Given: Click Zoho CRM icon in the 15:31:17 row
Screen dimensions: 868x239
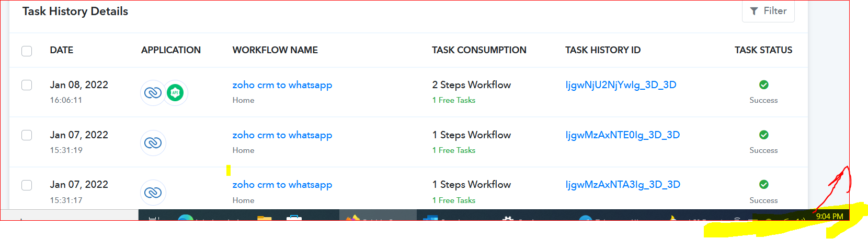Looking at the screenshot, I should (153, 193).
